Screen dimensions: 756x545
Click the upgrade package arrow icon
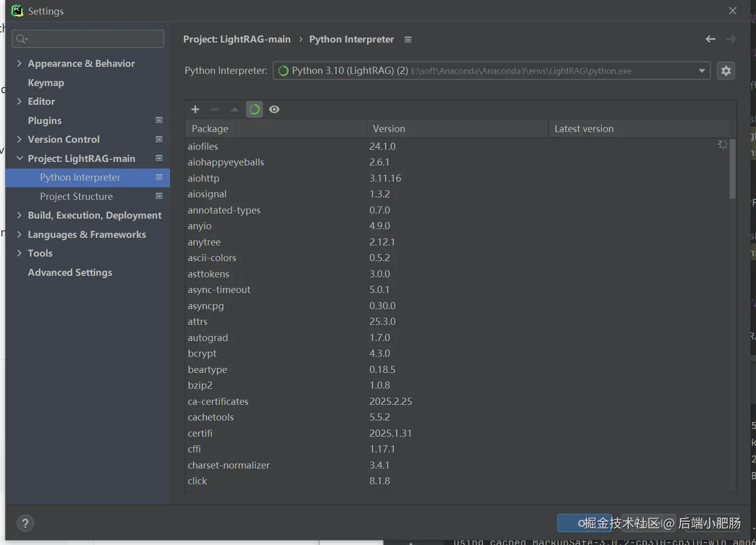[235, 109]
